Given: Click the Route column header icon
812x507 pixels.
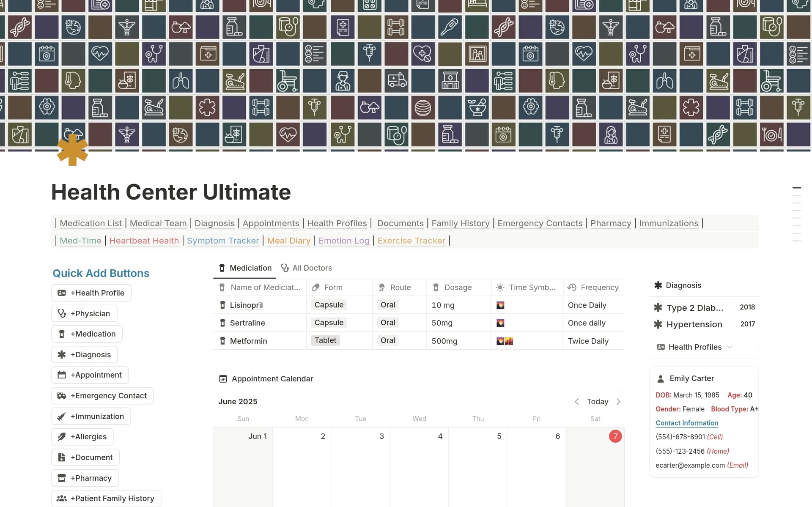Looking at the screenshot, I should point(382,287).
